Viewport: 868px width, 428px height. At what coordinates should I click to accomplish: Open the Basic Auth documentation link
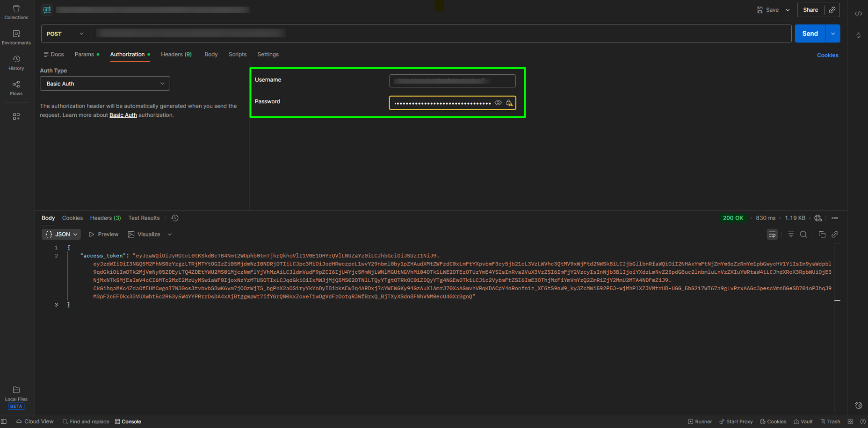point(123,115)
